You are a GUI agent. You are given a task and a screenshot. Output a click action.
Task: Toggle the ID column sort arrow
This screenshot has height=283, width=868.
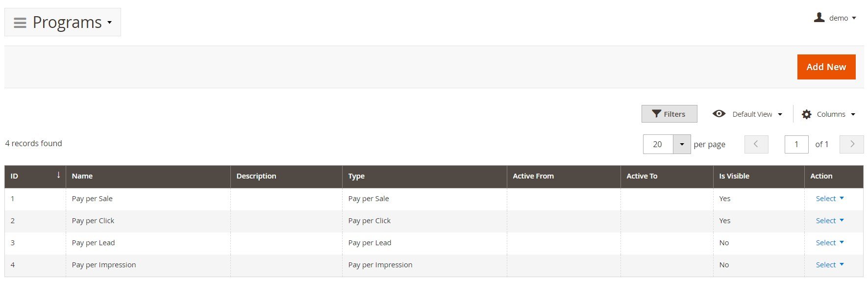click(58, 175)
